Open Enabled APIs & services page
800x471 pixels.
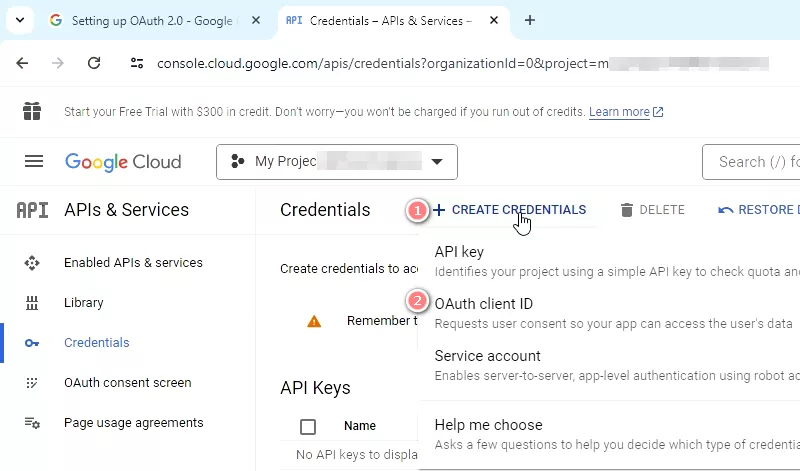tap(133, 263)
